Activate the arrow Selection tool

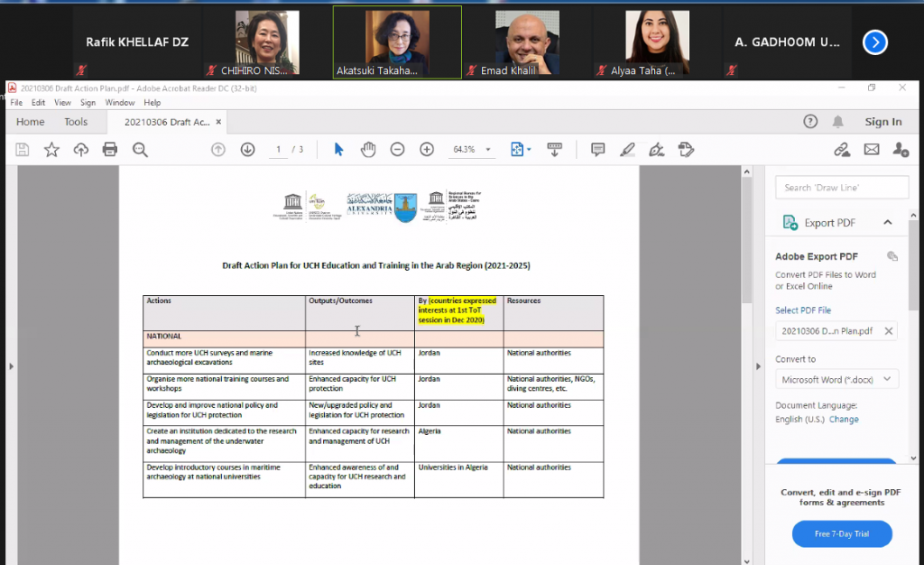[x=338, y=150]
